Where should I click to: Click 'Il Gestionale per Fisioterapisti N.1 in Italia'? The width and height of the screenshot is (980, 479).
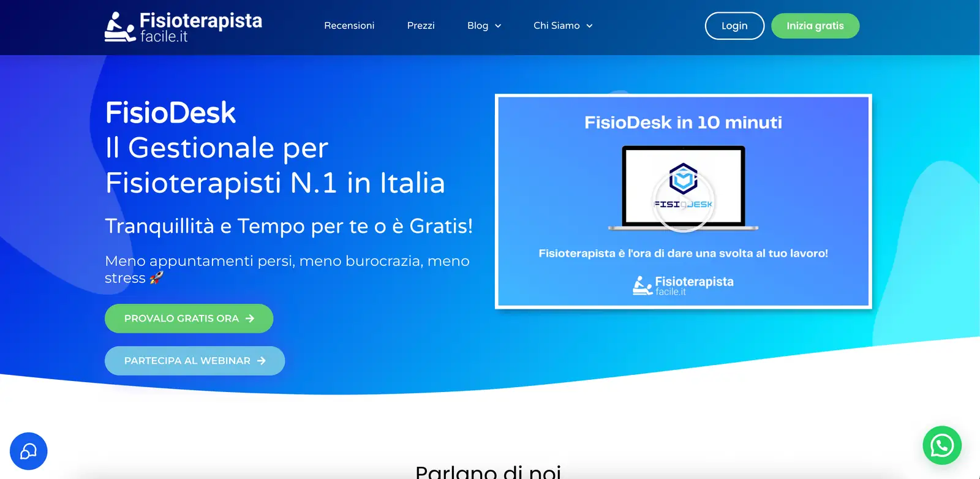275,165
